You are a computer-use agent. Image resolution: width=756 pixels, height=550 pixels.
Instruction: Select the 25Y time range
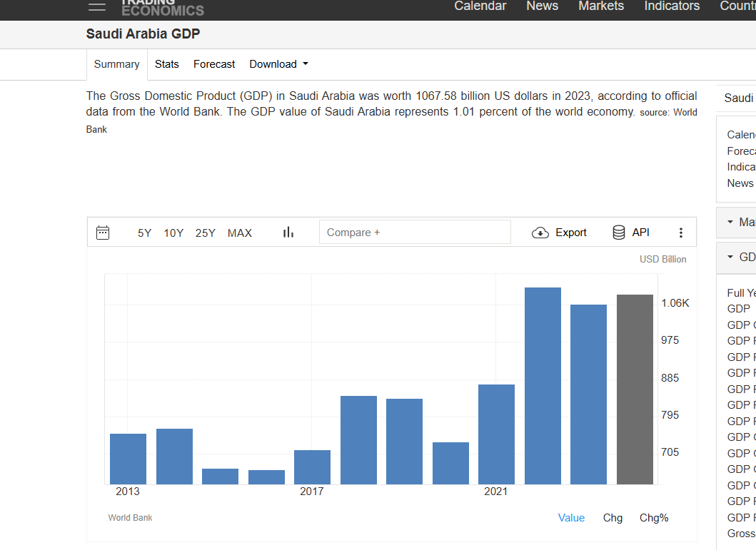pos(206,233)
